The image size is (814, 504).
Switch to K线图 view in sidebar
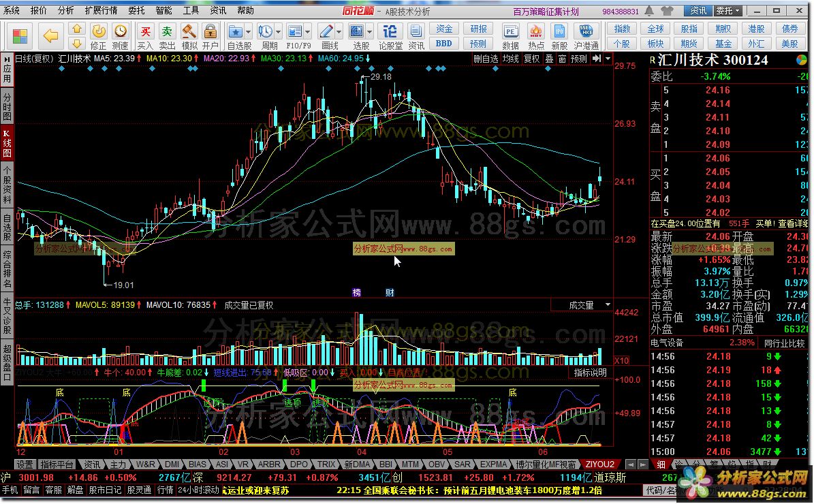click(7, 144)
